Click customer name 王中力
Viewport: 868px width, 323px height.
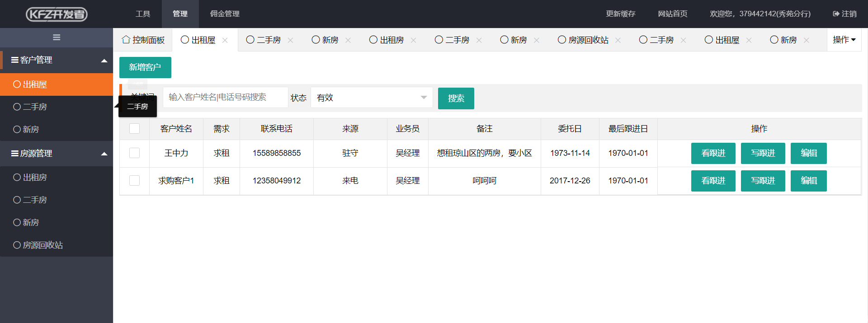pos(176,153)
